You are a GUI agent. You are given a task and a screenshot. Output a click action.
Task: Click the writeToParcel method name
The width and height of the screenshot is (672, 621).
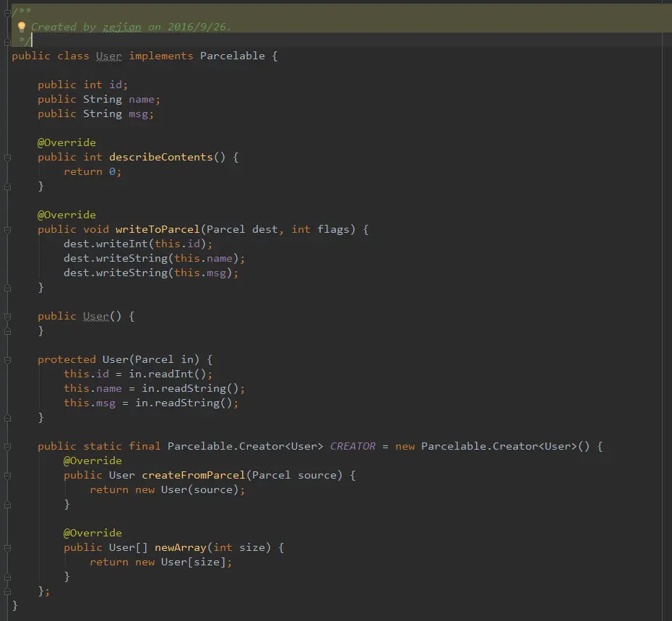coord(158,229)
